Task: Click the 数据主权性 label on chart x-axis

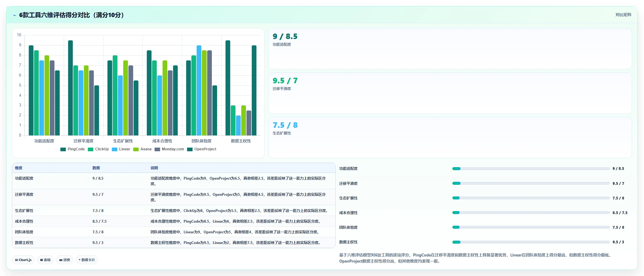Action: pyautogui.click(x=241, y=141)
